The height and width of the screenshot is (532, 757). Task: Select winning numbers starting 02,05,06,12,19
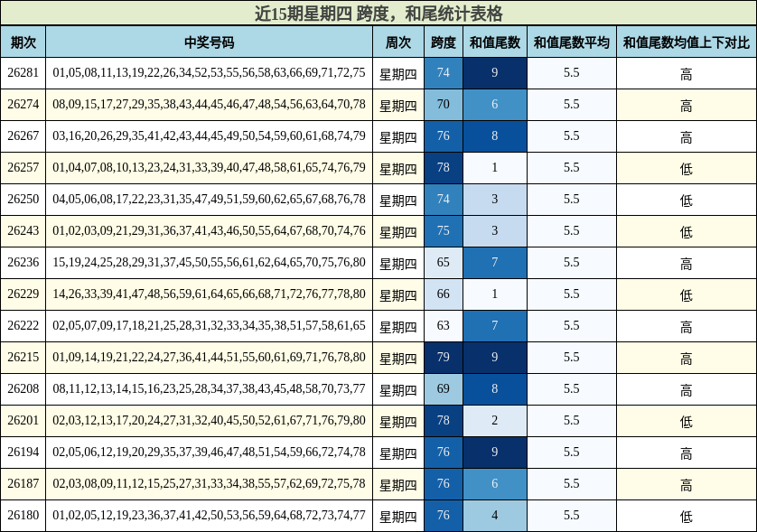[x=209, y=453]
